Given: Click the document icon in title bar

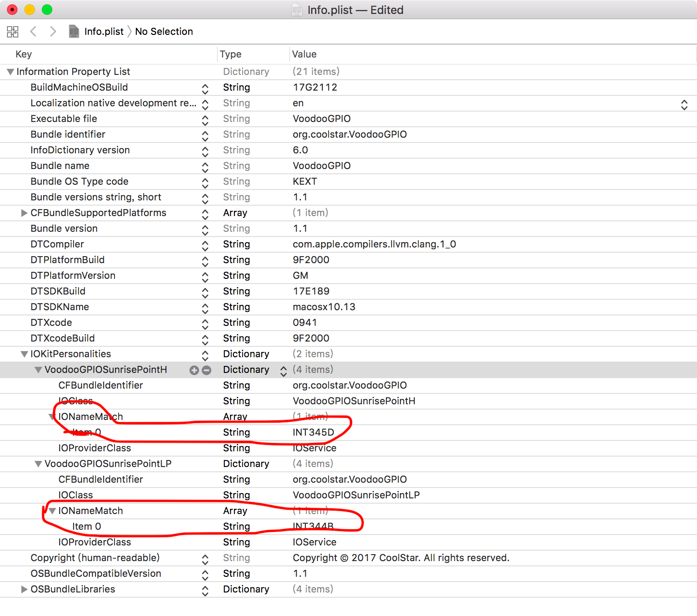Looking at the screenshot, I should point(297,10).
